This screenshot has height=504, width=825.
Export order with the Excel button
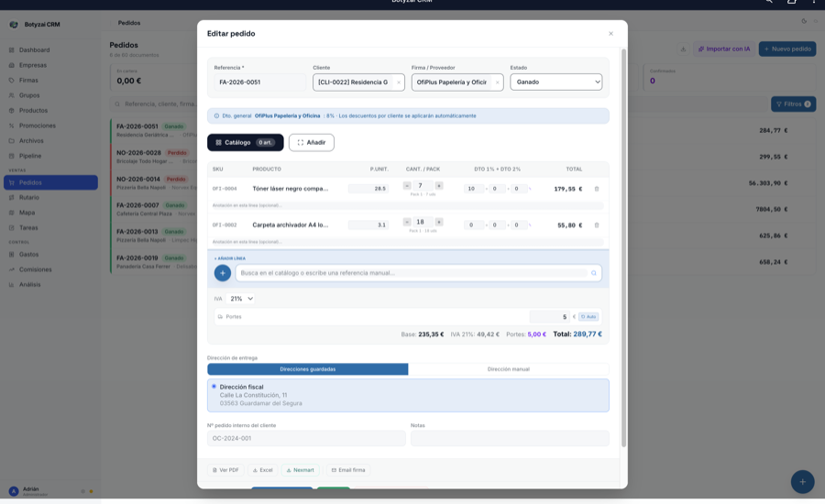coord(262,470)
